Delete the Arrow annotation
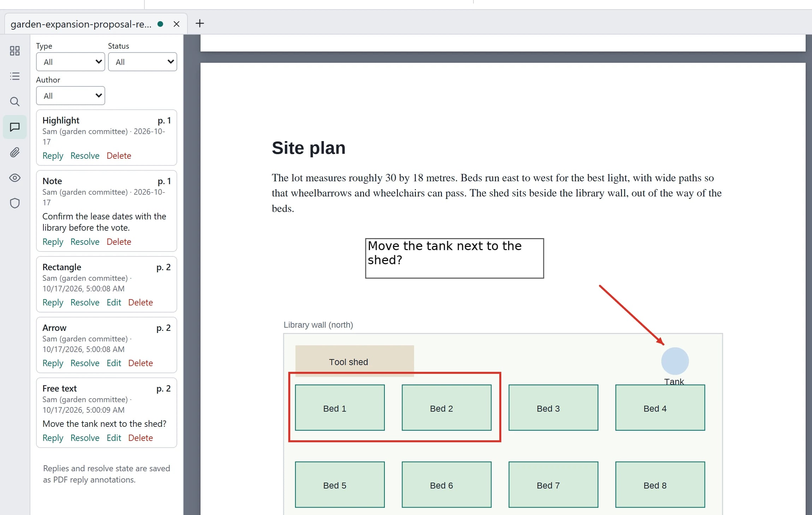The width and height of the screenshot is (812, 515). pyautogui.click(x=141, y=363)
